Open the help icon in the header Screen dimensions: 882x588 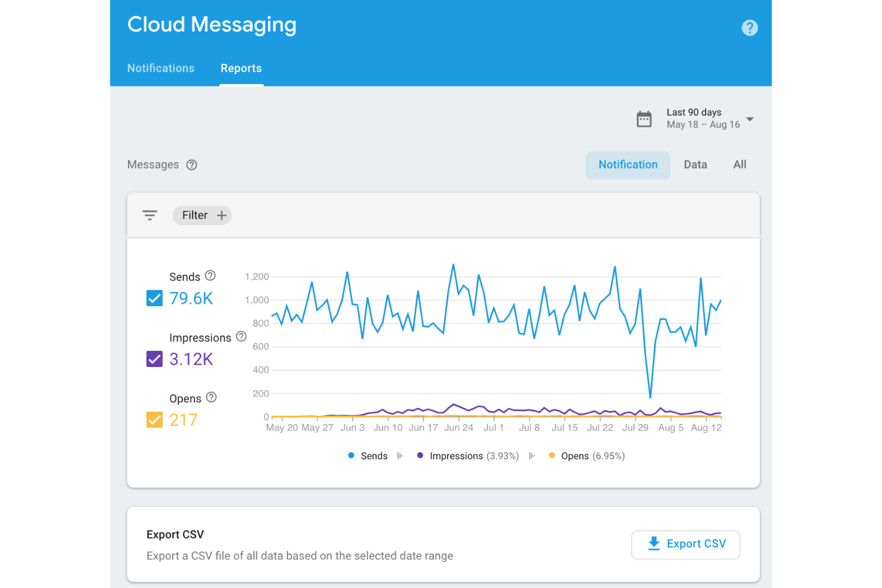750,28
